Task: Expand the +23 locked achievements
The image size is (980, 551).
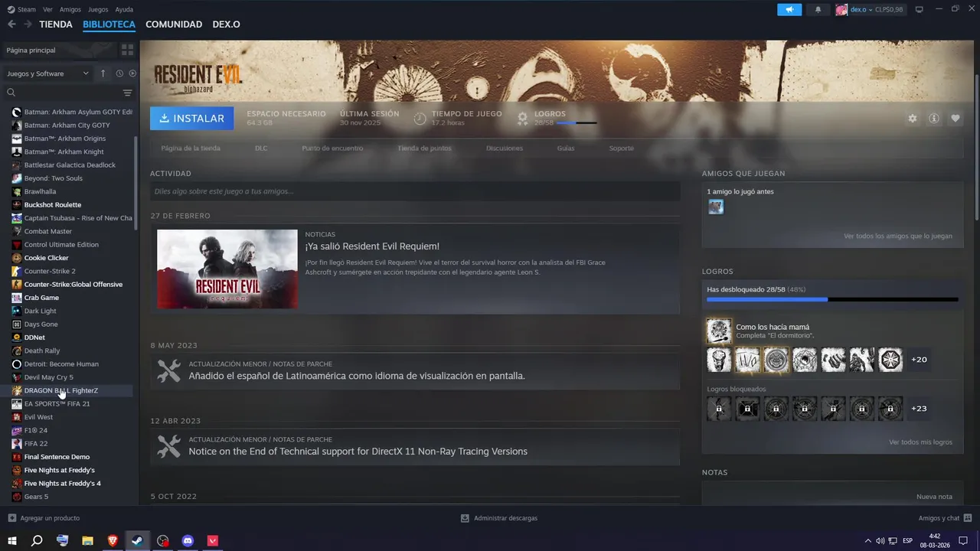Action: [919, 409]
